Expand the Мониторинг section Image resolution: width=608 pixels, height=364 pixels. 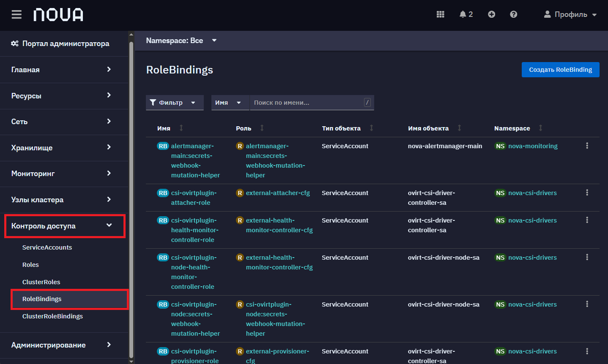(x=64, y=174)
